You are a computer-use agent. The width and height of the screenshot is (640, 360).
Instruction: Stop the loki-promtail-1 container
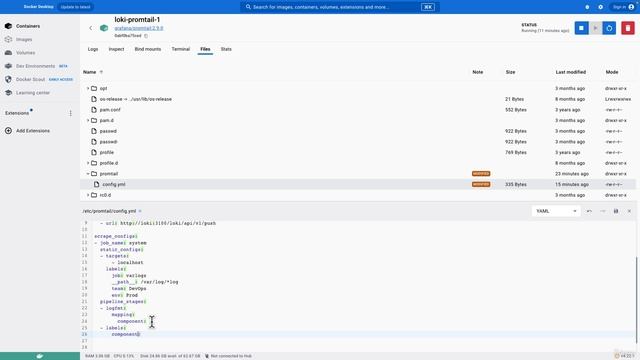tap(581, 28)
